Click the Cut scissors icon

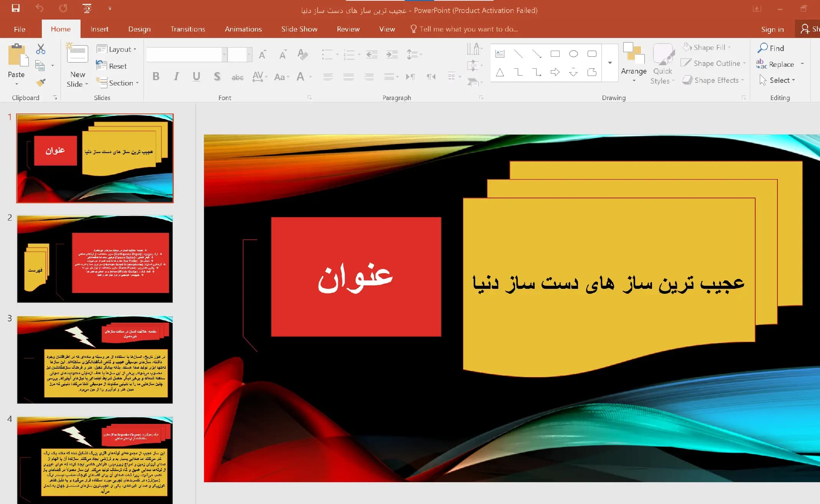(x=41, y=49)
